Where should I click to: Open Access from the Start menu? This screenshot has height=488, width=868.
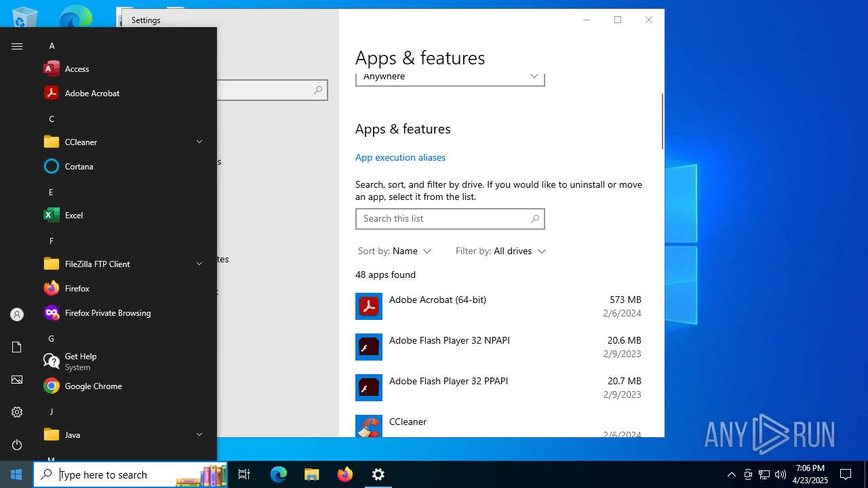tap(123, 68)
